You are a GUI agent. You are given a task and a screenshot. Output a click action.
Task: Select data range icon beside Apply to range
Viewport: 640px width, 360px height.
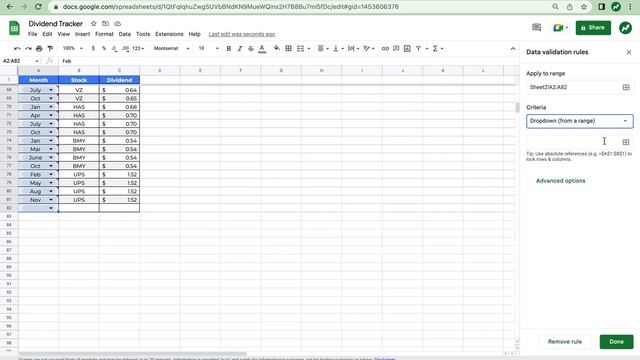coord(626,87)
